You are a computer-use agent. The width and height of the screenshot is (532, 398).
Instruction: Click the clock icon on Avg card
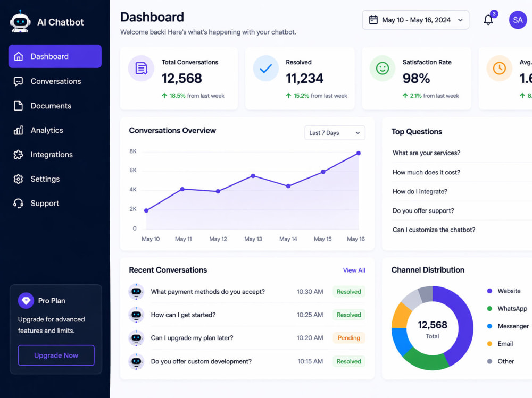(500, 68)
